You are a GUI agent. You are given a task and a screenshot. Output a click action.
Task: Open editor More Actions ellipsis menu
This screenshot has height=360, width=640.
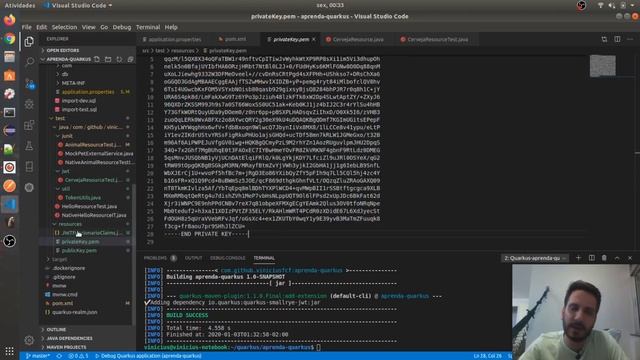click(x=630, y=39)
